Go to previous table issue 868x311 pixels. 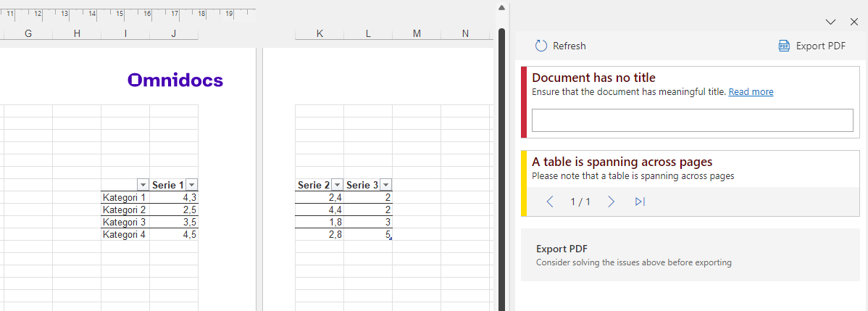point(550,202)
